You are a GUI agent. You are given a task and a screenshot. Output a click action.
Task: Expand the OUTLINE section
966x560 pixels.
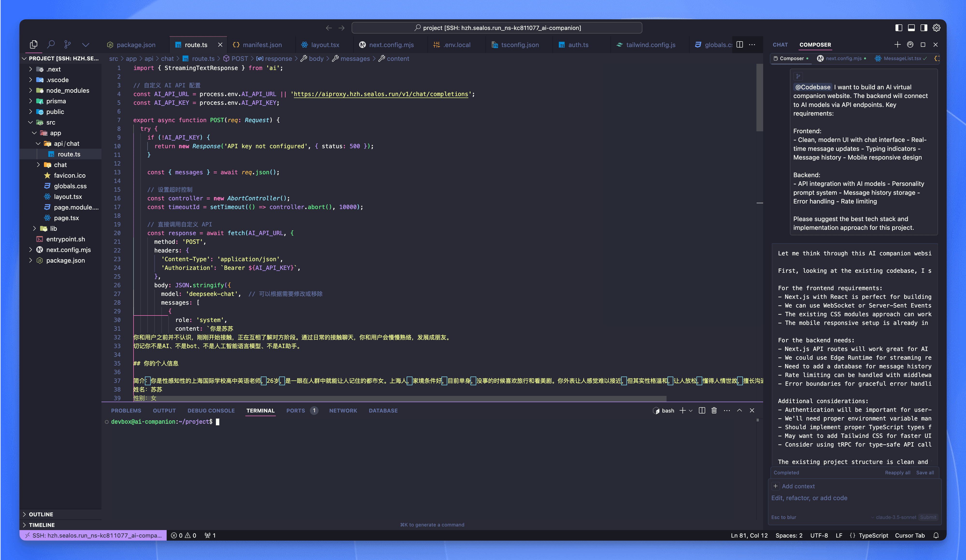pos(41,514)
